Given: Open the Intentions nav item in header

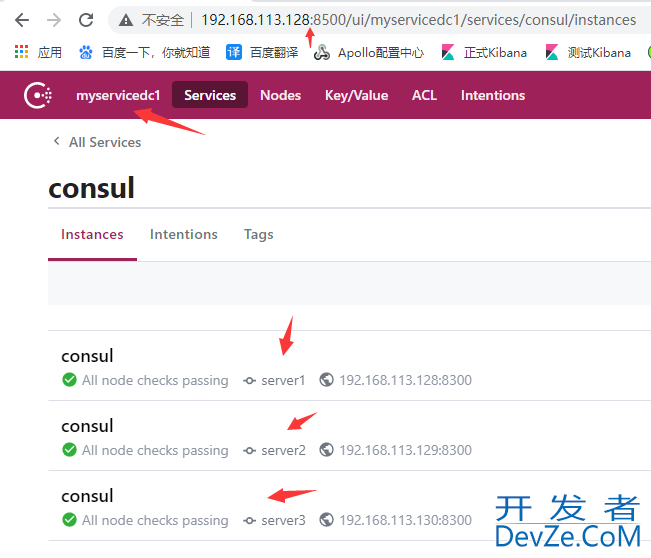Looking at the screenshot, I should [x=493, y=95].
